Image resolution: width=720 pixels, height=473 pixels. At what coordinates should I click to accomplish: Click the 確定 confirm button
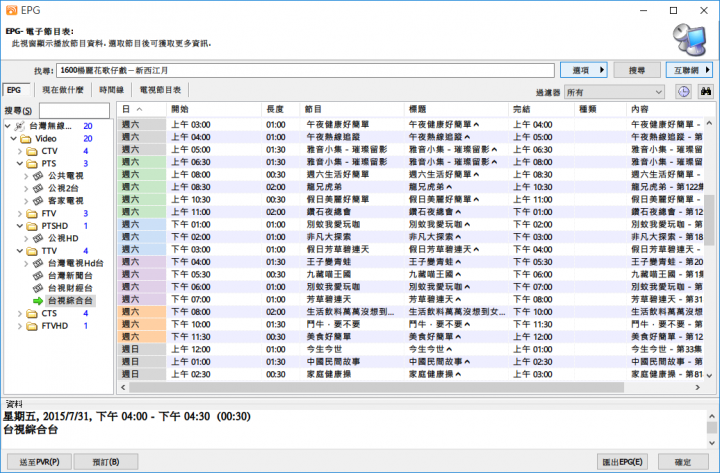(683, 462)
